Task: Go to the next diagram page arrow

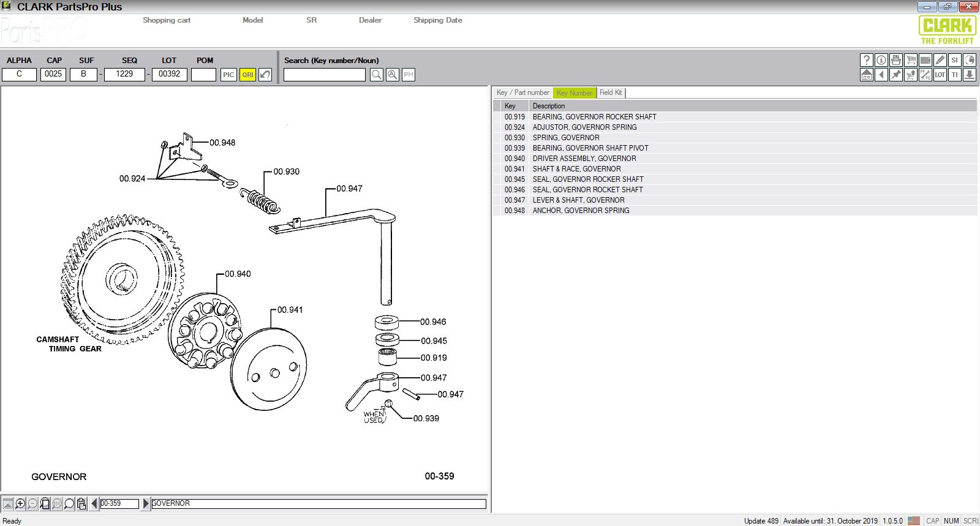Action: coord(146,503)
